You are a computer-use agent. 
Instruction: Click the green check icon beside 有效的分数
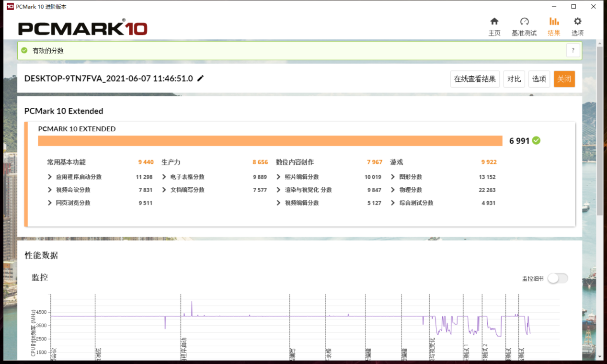pos(24,50)
